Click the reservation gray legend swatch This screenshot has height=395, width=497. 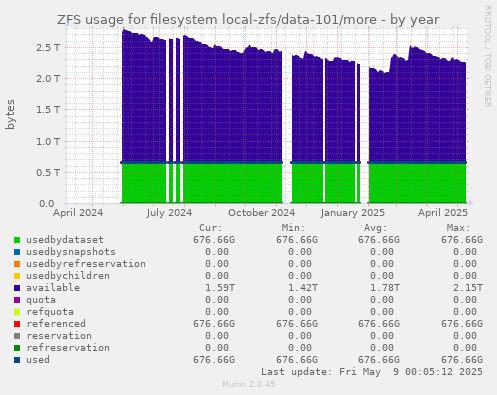point(17,336)
